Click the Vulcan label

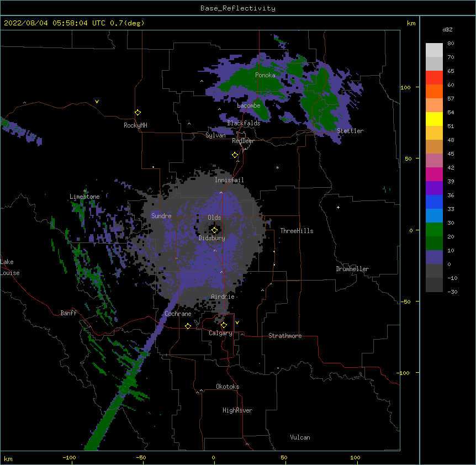click(x=300, y=437)
